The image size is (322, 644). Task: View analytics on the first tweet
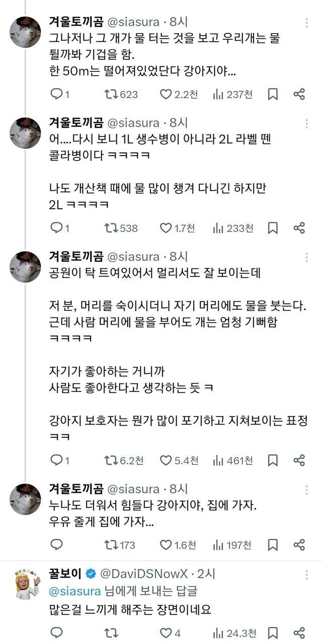coord(217,93)
